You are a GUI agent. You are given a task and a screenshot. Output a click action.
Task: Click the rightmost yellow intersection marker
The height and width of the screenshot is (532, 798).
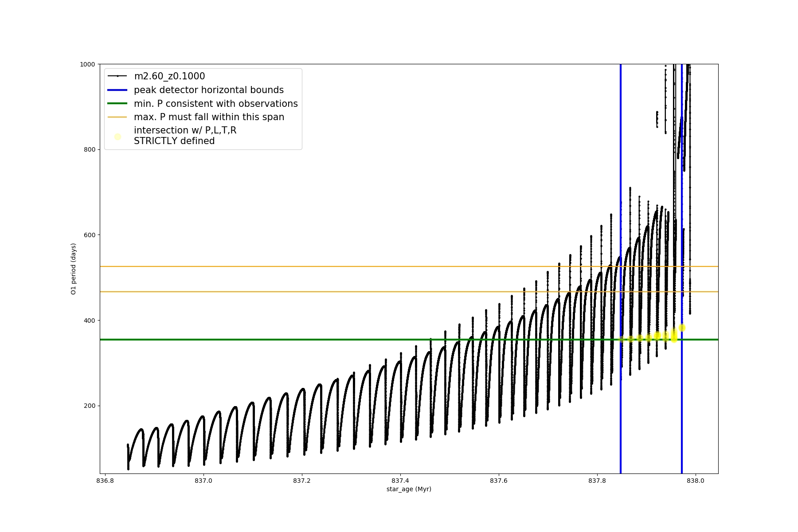(x=682, y=328)
